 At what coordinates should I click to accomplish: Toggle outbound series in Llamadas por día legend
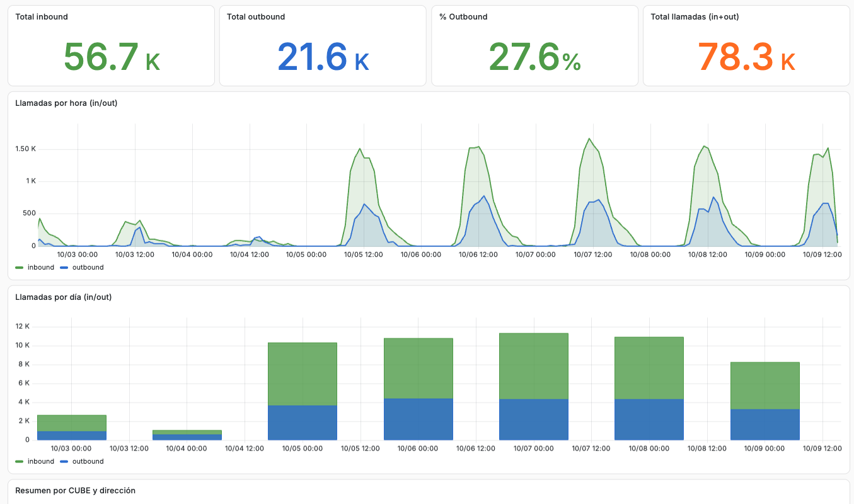(88, 461)
